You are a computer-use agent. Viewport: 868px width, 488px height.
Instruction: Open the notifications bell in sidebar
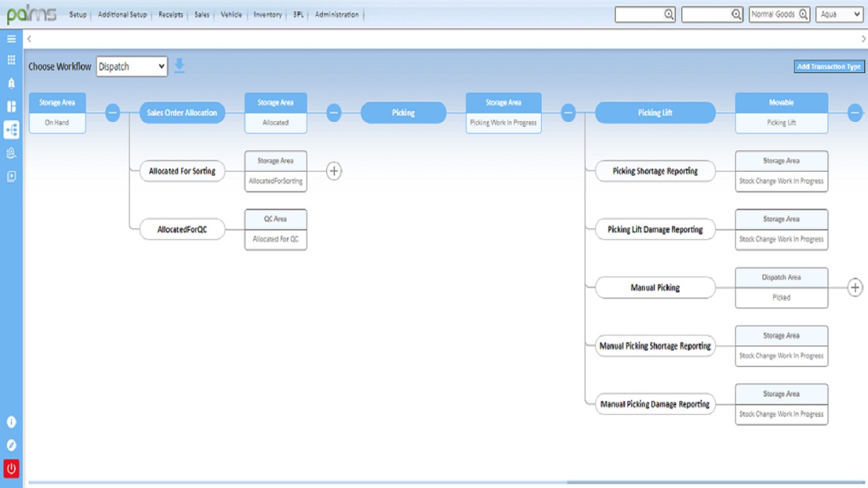click(11, 83)
